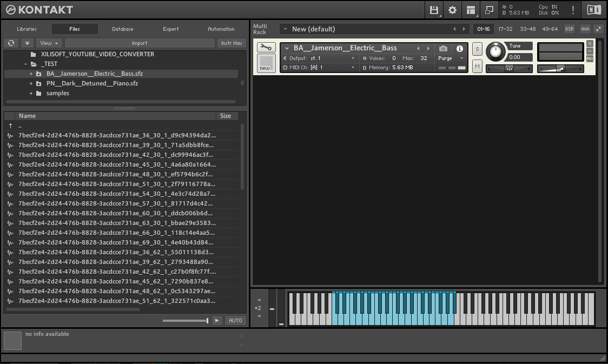Expand BA__Jamerson__Electric__Bass.sfz tree item

pyautogui.click(x=31, y=74)
